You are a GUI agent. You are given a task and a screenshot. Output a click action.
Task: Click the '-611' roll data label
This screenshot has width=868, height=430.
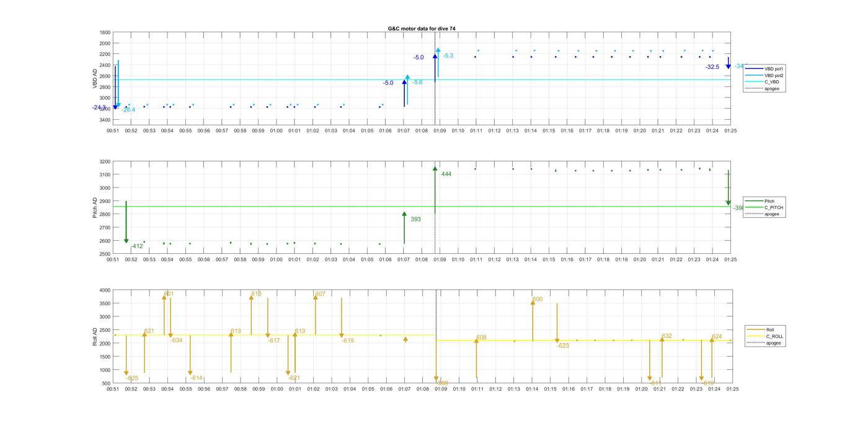coord(656,383)
